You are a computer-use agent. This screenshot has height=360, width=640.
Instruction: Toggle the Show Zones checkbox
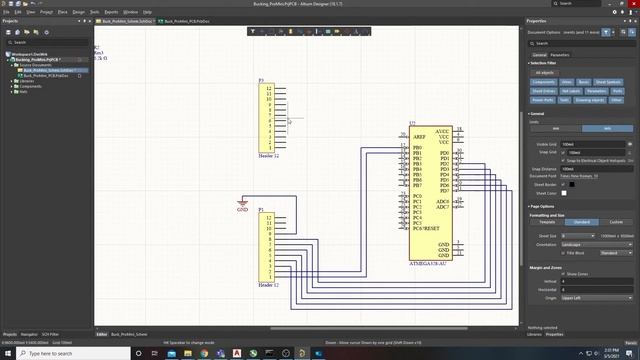pos(563,274)
